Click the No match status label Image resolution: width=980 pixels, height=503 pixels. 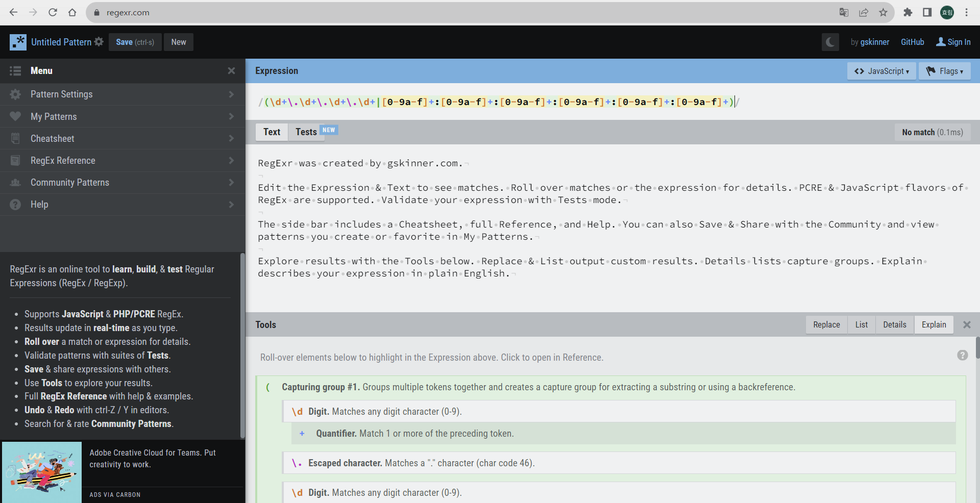coord(933,132)
